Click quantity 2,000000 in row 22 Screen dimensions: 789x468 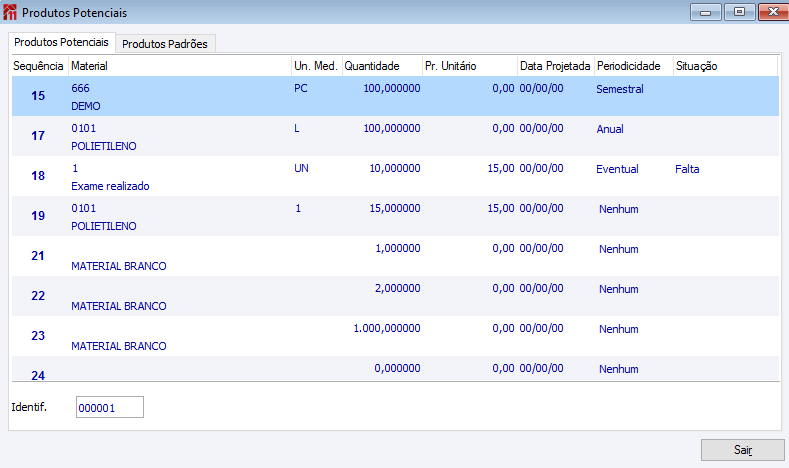[x=398, y=288]
